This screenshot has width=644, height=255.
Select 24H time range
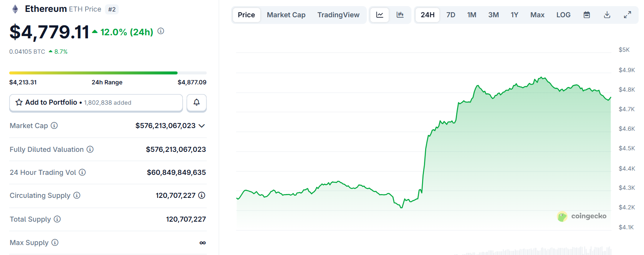pos(427,15)
